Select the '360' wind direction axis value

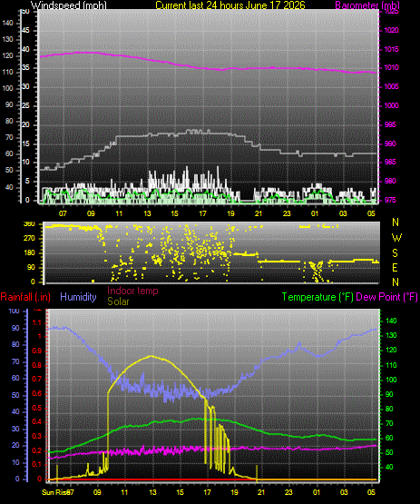[29, 224]
